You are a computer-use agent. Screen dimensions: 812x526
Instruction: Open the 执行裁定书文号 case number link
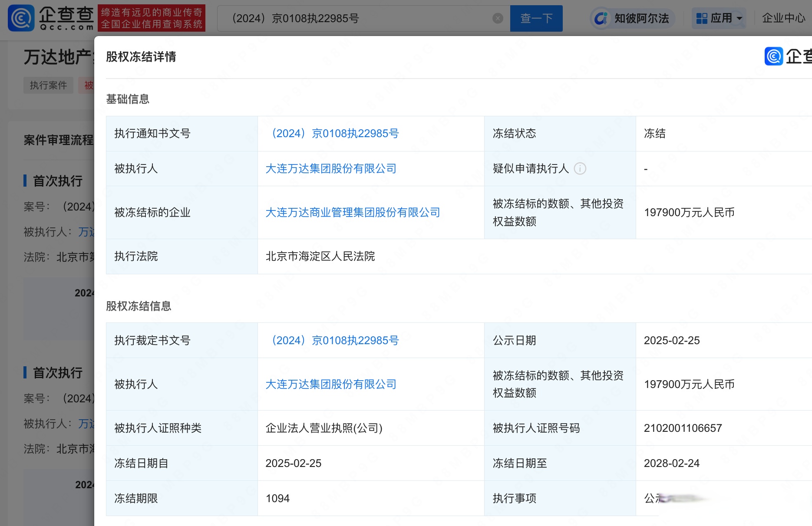click(332, 340)
